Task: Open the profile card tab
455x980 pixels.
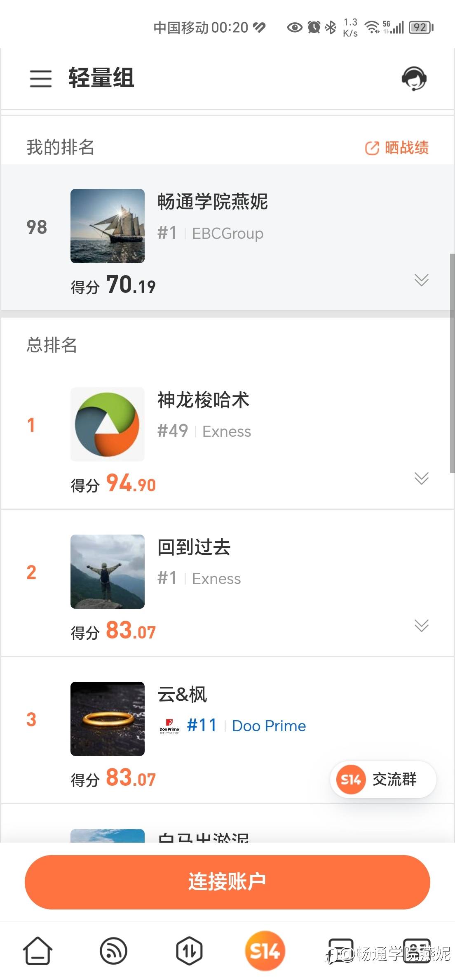Action: pos(416,950)
